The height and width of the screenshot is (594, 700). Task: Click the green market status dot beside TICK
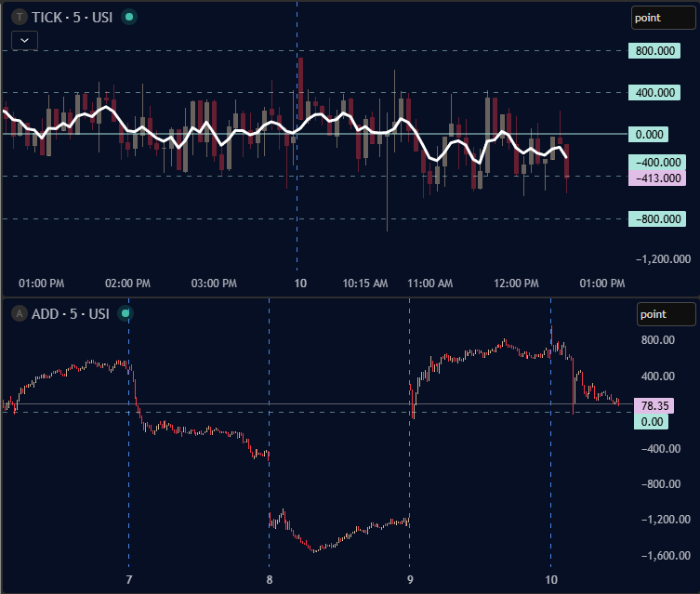(129, 17)
